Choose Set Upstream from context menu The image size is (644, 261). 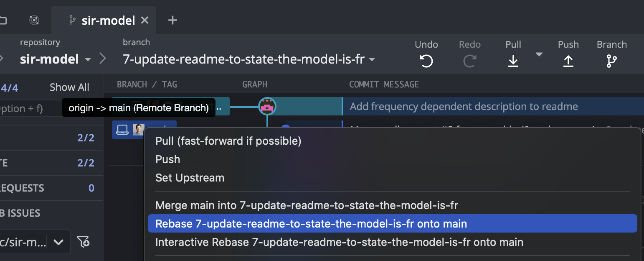[190, 178]
